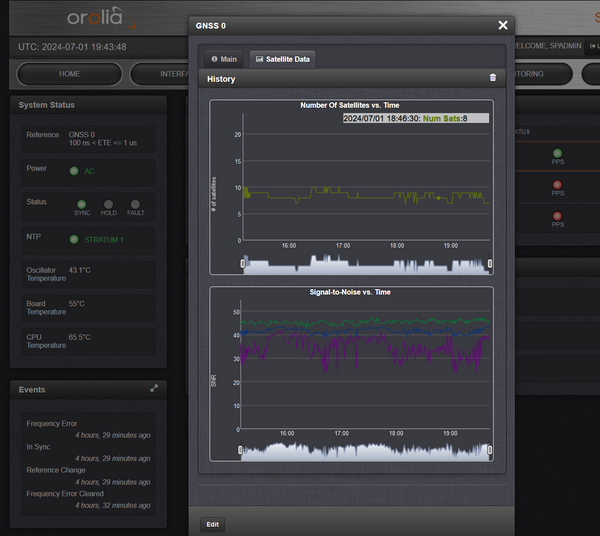The width and height of the screenshot is (600, 536).
Task: Click left range handle of satellites chart
Action: coord(243,264)
